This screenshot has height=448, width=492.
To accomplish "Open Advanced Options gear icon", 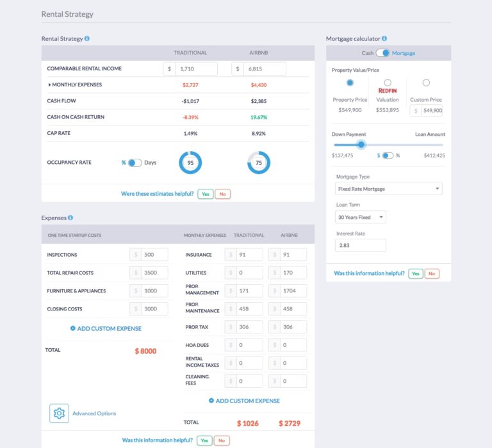I will click(60, 413).
